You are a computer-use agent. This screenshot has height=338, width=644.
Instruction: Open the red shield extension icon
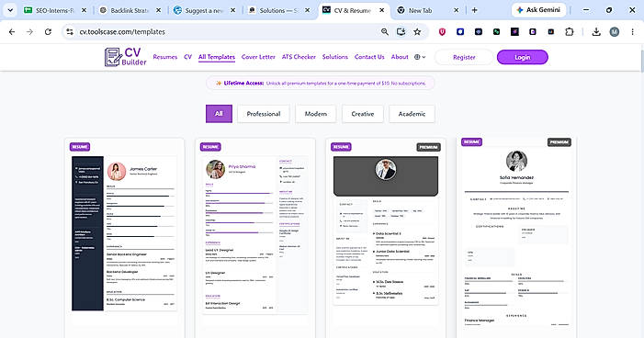[442, 31]
